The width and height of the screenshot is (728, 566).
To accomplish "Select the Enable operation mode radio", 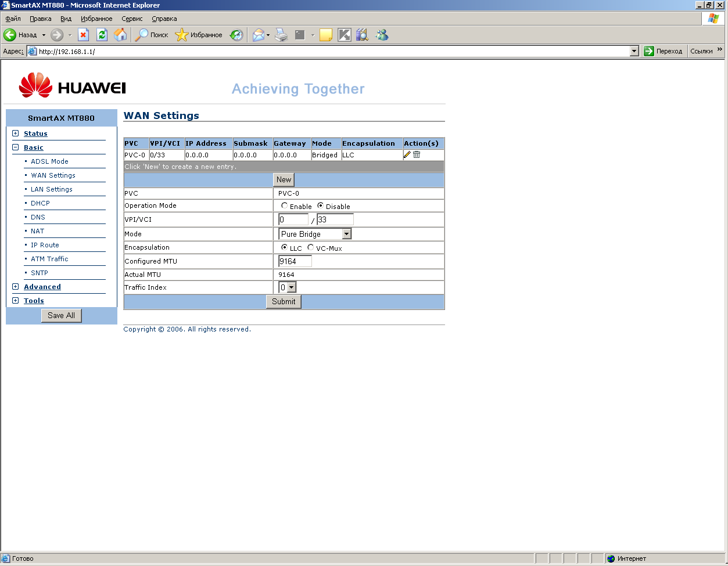I will coord(284,206).
